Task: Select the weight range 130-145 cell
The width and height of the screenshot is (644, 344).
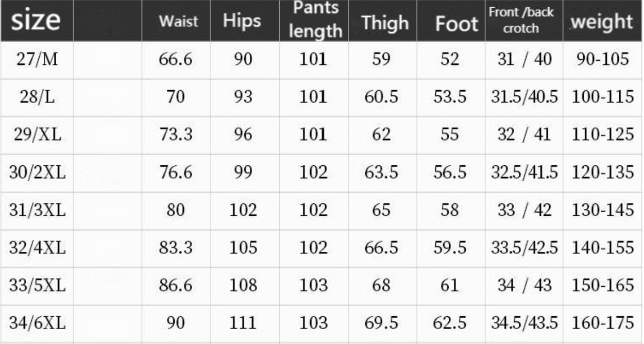Action: (602, 210)
